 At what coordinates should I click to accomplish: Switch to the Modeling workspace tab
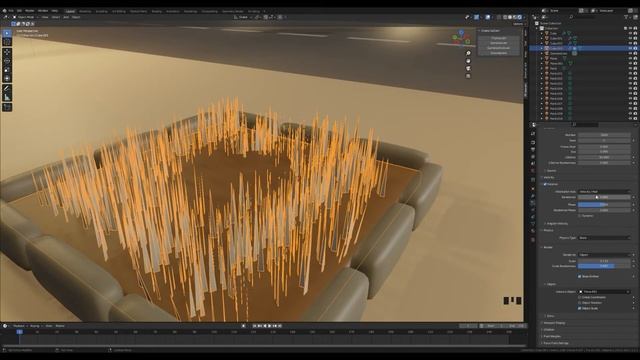85,11
